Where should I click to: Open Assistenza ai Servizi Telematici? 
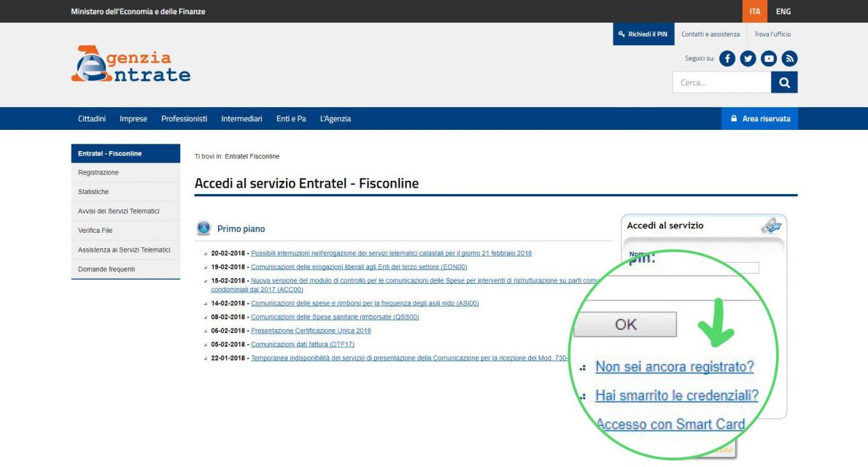point(125,250)
